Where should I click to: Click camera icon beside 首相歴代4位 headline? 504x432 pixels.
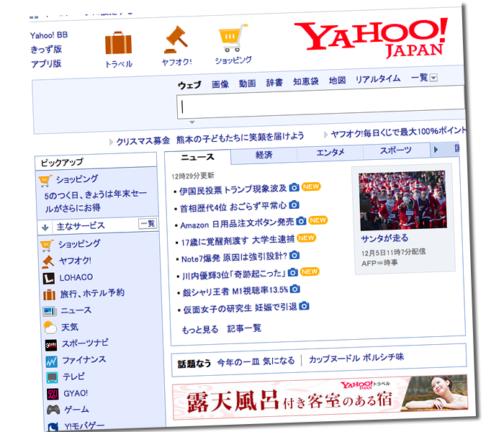pos(294,204)
